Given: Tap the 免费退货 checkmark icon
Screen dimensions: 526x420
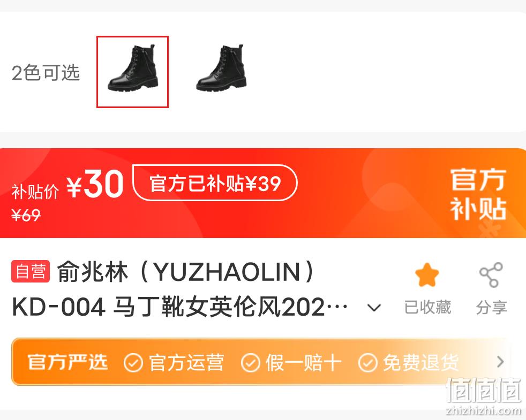Looking at the screenshot, I should point(367,363).
